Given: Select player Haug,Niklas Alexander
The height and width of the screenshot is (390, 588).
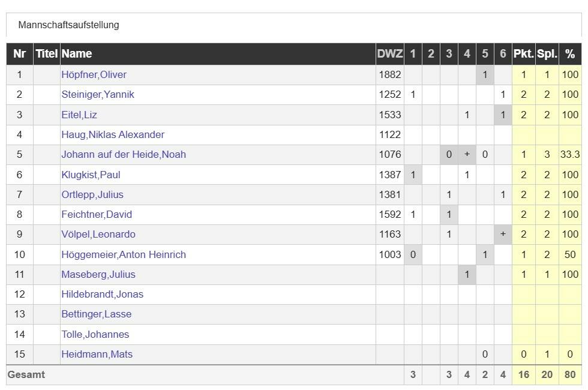Looking at the screenshot, I should (112, 134).
